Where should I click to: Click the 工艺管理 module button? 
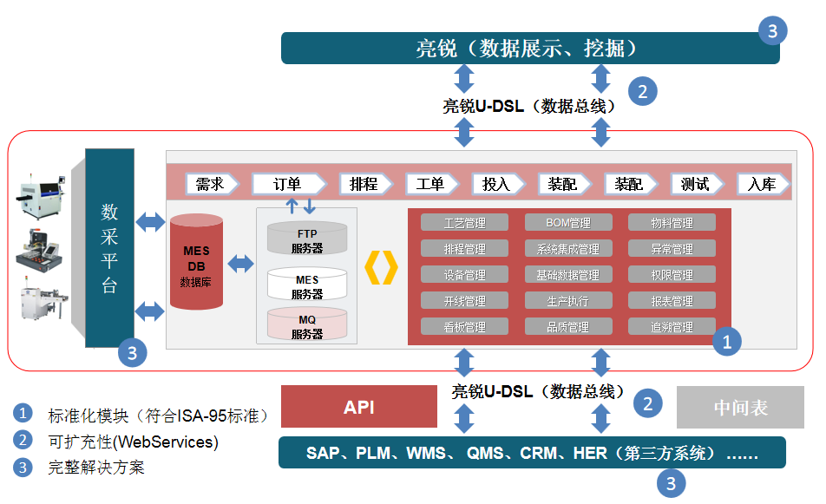465,223
